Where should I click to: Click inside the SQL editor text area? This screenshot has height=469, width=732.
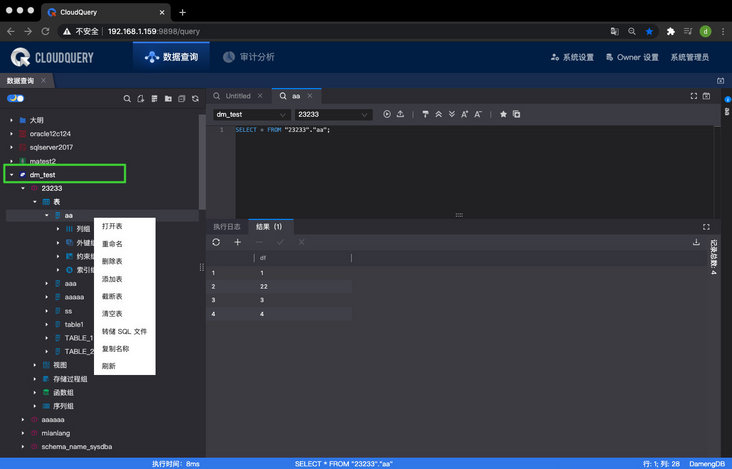coord(450,170)
